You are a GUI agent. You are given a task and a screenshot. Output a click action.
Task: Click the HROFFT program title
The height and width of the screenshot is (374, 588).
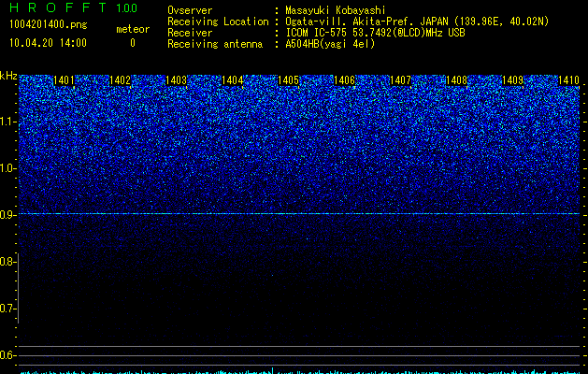pos(58,7)
